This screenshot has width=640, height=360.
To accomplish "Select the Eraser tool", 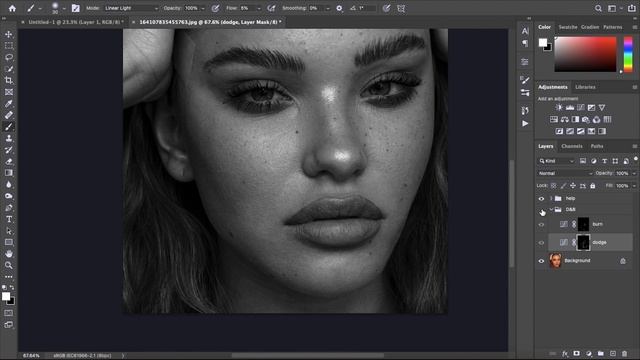I will coord(9,161).
